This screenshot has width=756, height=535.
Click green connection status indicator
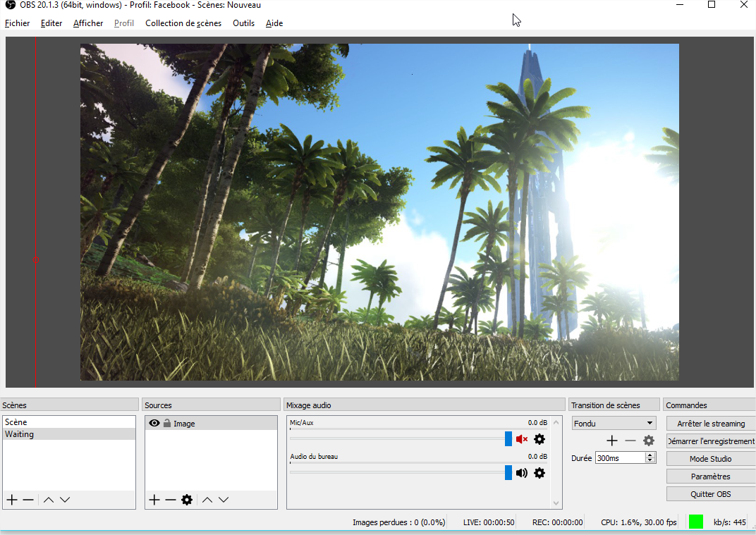pos(696,522)
